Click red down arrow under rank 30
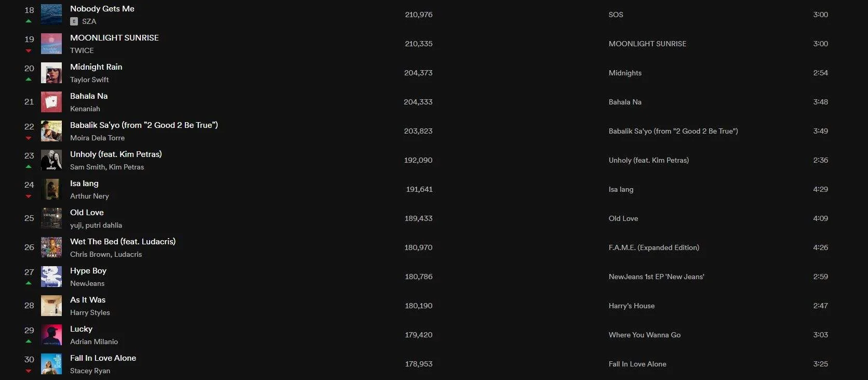 [x=29, y=371]
